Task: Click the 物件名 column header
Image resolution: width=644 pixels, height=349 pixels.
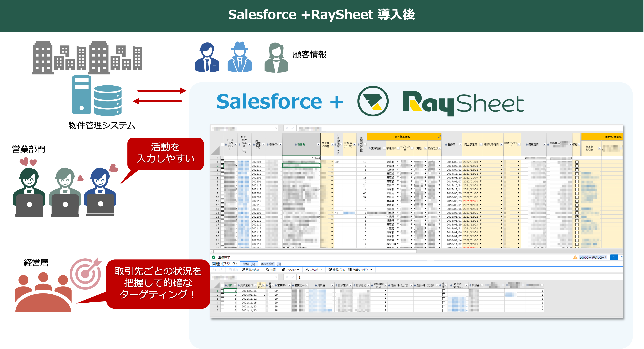Action: 301,144
